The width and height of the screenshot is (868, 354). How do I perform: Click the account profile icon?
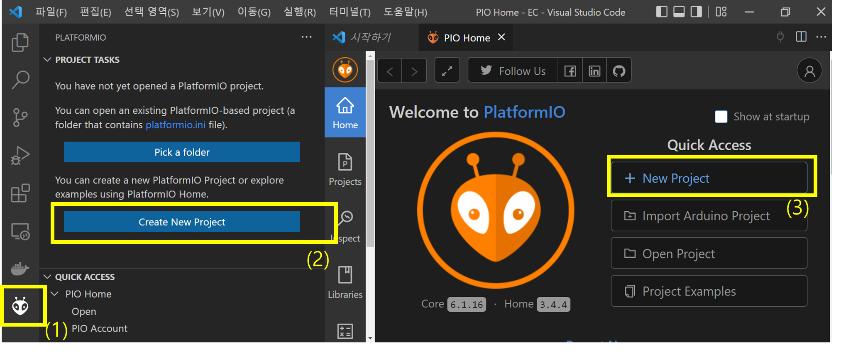(x=809, y=71)
